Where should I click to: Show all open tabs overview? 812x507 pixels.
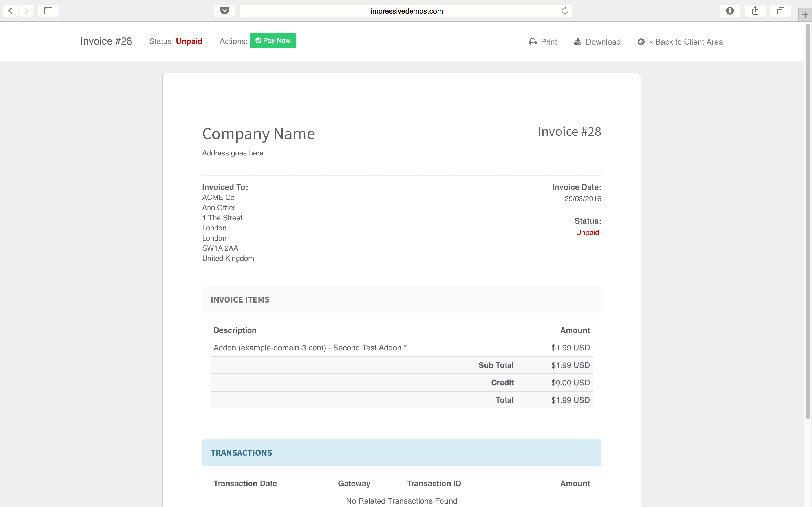pyautogui.click(x=780, y=10)
